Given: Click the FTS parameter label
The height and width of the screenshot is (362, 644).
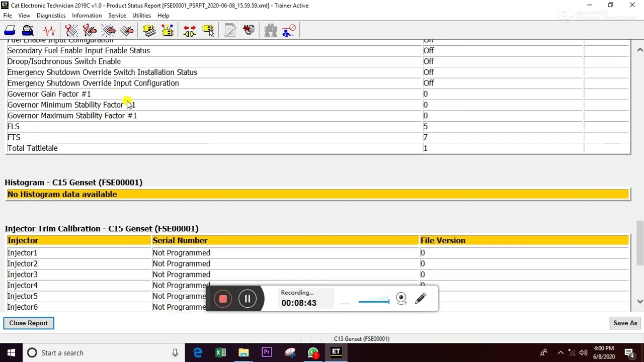Looking at the screenshot, I should click(x=14, y=137).
